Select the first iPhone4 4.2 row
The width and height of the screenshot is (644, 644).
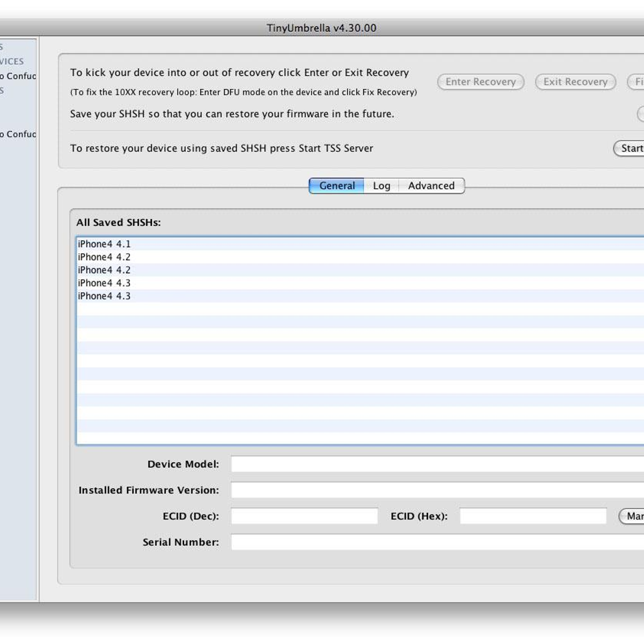click(x=360, y=257)
